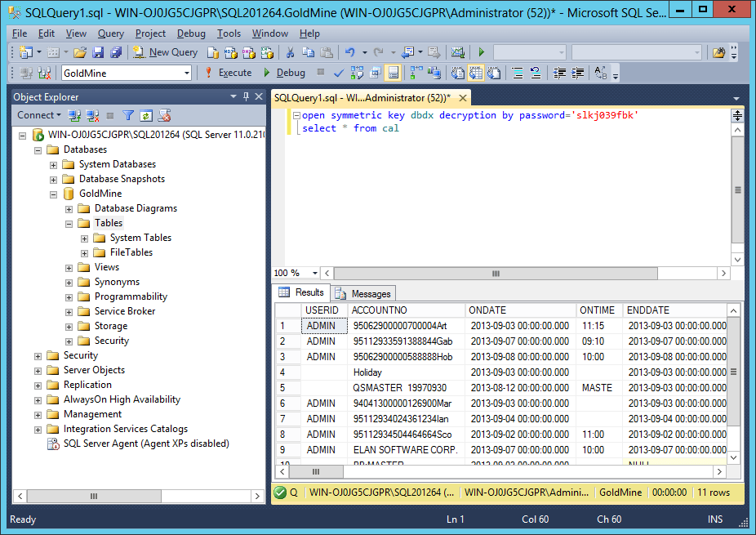Open the Query menu
Image resolution: width=756 pixels, height=535 pixels.
110,33
